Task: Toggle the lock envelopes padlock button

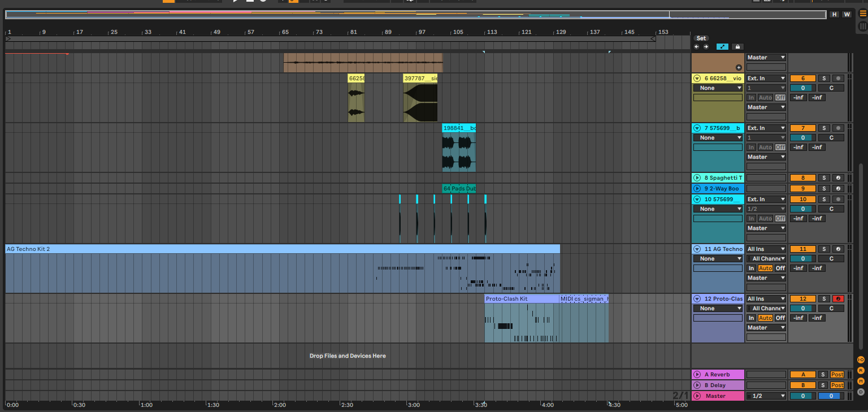Action: [x=737, y=47]
